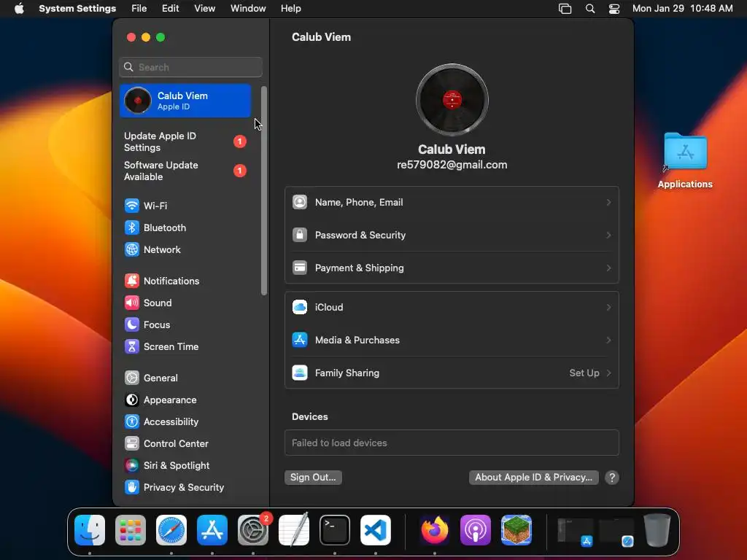Open the Trash in the Dock
Image resolution: width=747 pixels, height=560 pixels.
[x=657, y=530]
